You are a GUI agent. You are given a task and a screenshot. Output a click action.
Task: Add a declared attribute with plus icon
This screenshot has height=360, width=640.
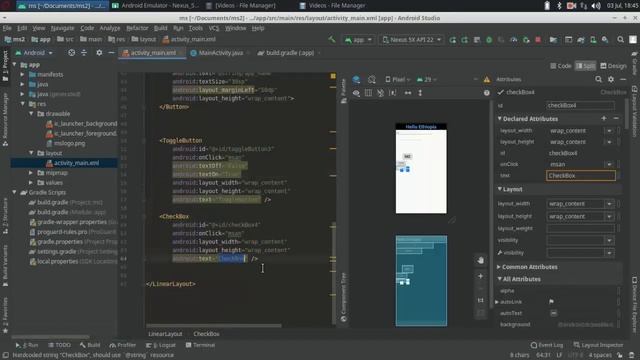pos(604,118)
